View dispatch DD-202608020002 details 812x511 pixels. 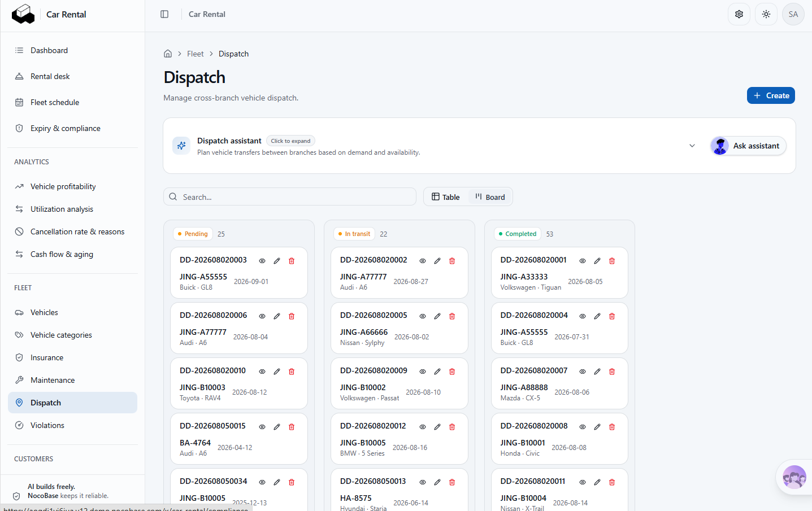click(x=423, y=261)
